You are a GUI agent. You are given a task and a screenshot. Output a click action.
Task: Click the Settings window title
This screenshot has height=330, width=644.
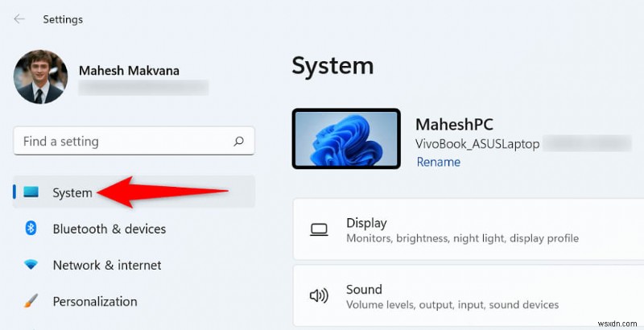click(63, 19)
